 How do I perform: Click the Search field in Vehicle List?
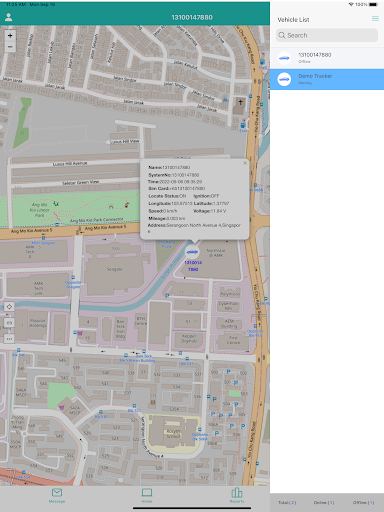[327, 35]
